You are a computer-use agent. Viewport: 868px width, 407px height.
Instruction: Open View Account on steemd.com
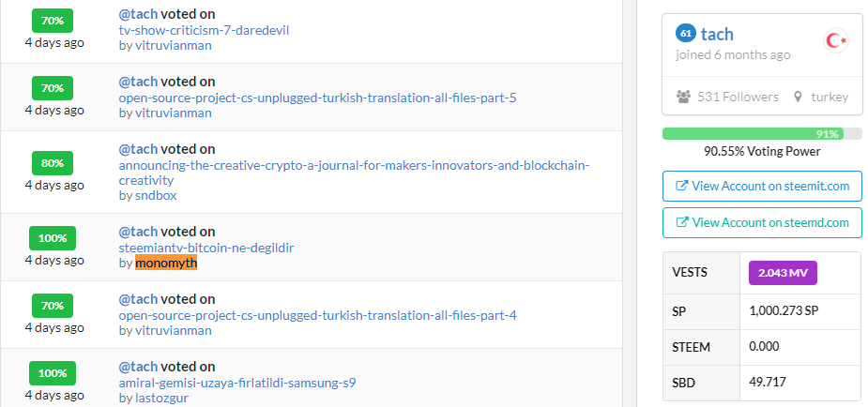click(x=761, y=222)
